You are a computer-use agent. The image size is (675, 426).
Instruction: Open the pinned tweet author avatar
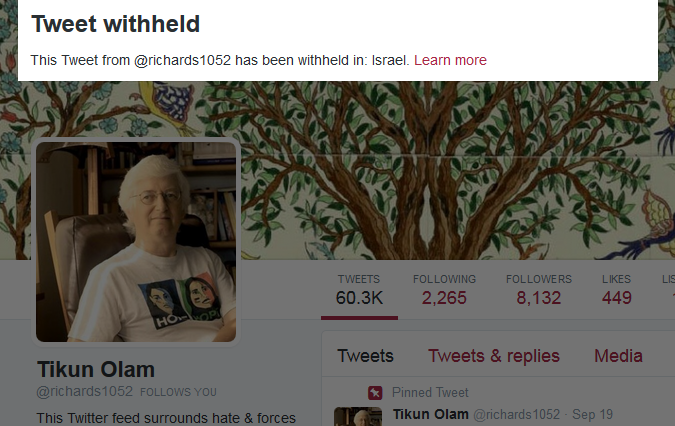(x=358, y=416)
